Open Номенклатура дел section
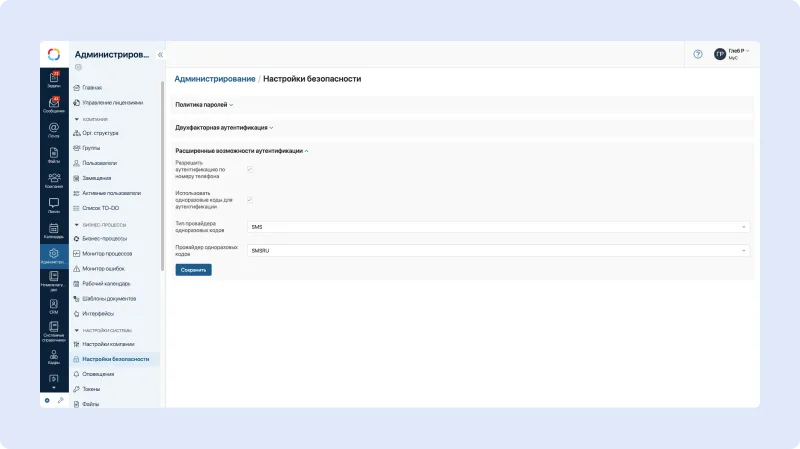Image resolution: width=800 pixels, height=449 pixels. click(x=54, y=281)
